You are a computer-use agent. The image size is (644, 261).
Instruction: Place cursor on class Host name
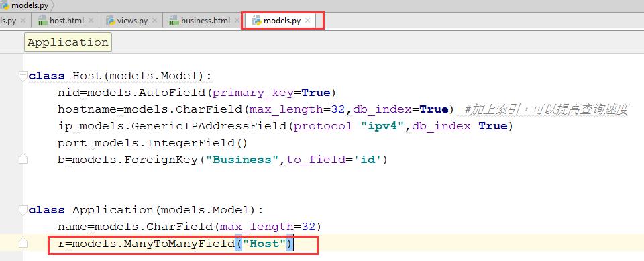pos(87,76)
